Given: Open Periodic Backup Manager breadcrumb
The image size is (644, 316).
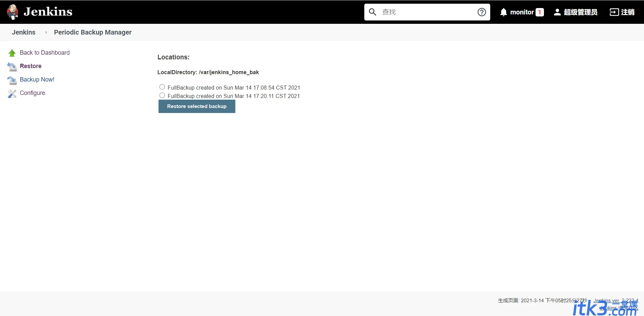Looking at the screenshot, I should click(x=93, y=32).
